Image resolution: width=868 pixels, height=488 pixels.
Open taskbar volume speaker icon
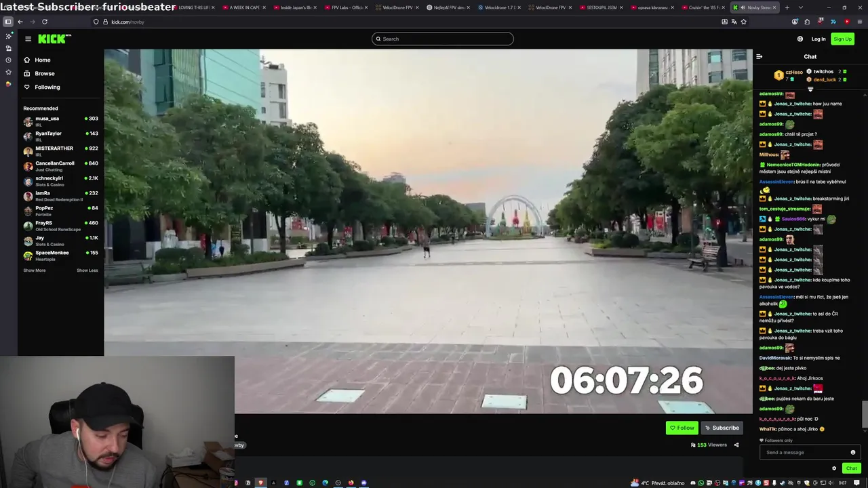pos(831,483)
